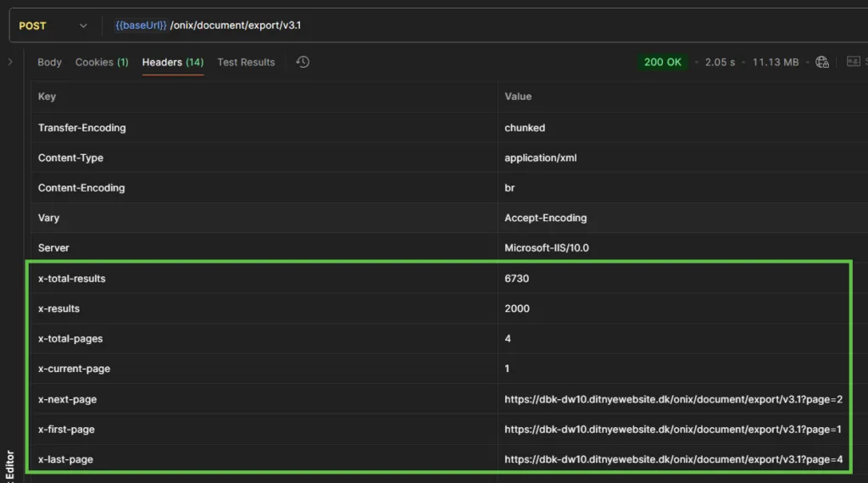Select the x-total-pages header key
This screenshot has height=483, width=868.
tap(70, 339)
